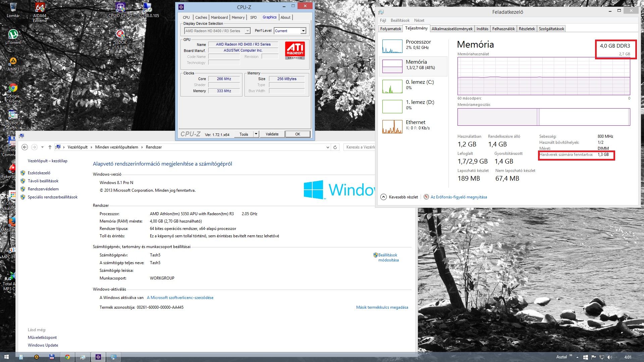Expand the Minden vezérlőpultelem breadcrumb arrow
644x362 pixels.
tap(142, 147)
